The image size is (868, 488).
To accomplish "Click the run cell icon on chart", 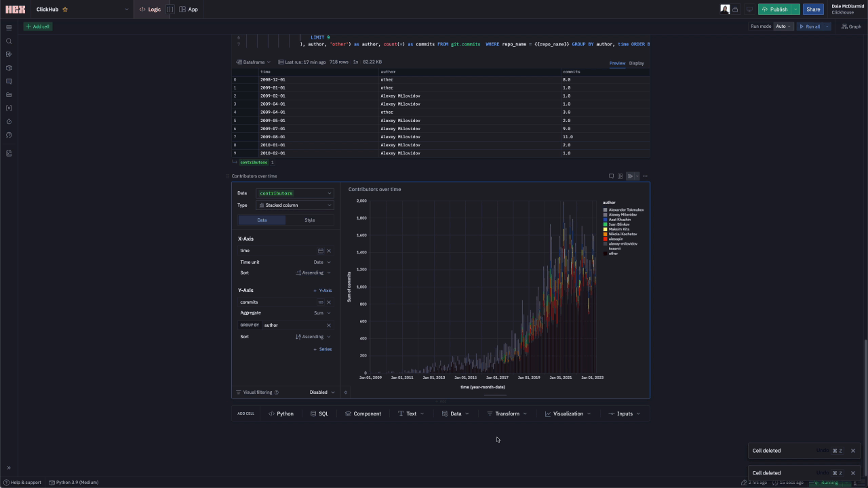I will [630, 176].
